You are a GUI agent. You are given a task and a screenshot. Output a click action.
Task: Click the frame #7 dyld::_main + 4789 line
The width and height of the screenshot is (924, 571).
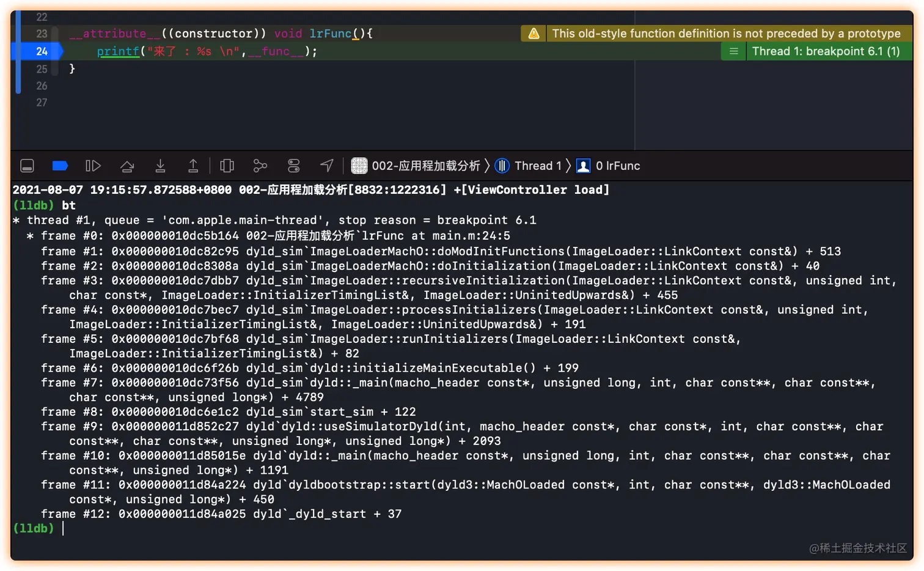pos(458,390)
